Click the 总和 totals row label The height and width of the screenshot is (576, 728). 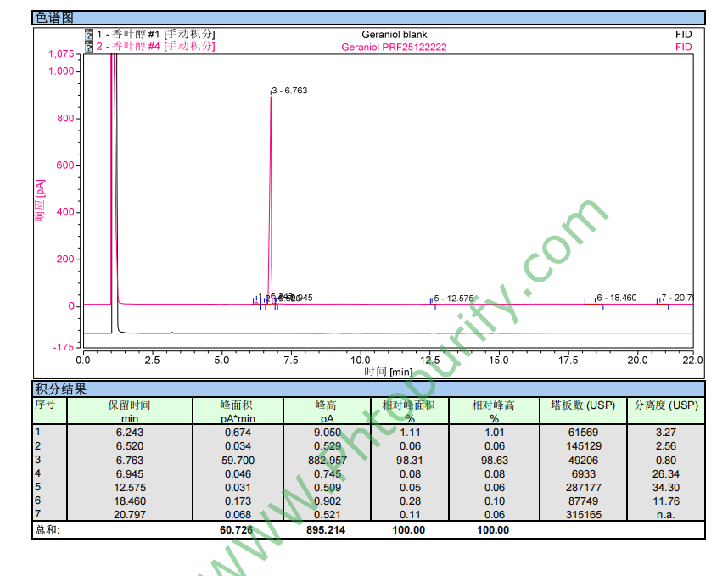click(x=48, y=530)
